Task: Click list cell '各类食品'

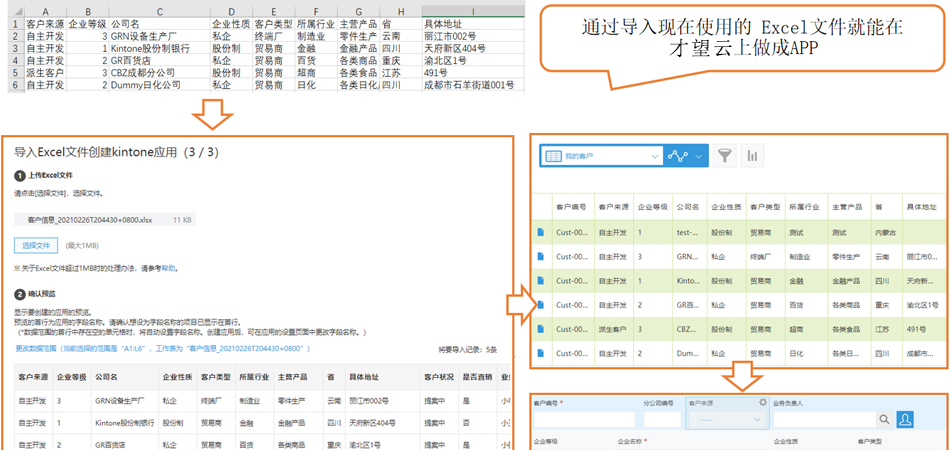Action: coord(847,329)
